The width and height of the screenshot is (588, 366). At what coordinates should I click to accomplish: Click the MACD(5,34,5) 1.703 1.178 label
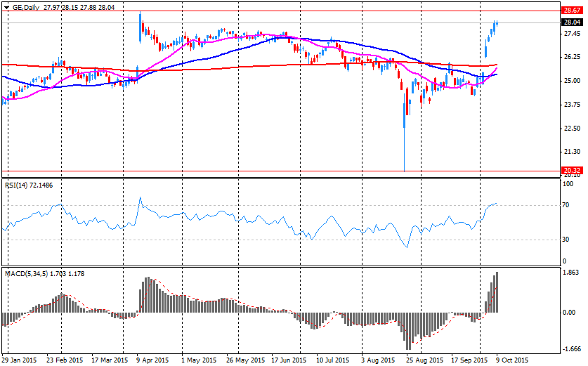click(45, 274)
